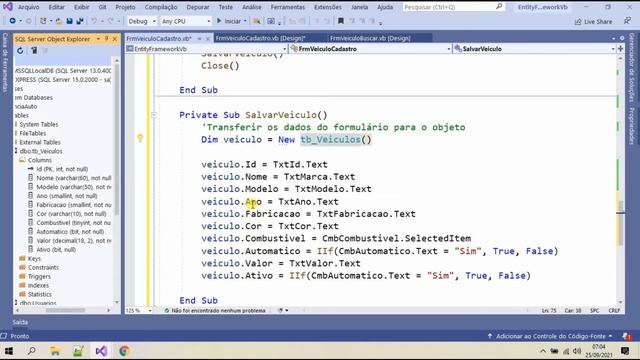Open the document tab settings gear
This screenshot has height=360, width=640.
click(x=622, y=38)
